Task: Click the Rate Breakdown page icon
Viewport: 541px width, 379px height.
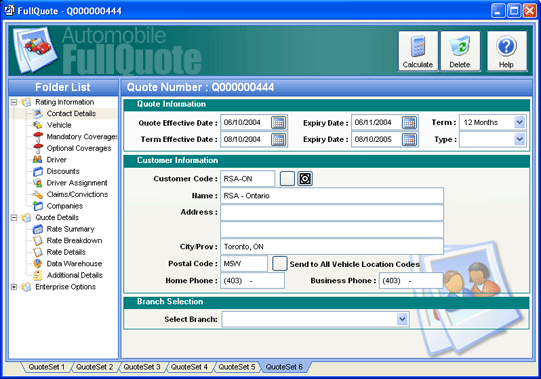Action: click(x=38, y=241)
